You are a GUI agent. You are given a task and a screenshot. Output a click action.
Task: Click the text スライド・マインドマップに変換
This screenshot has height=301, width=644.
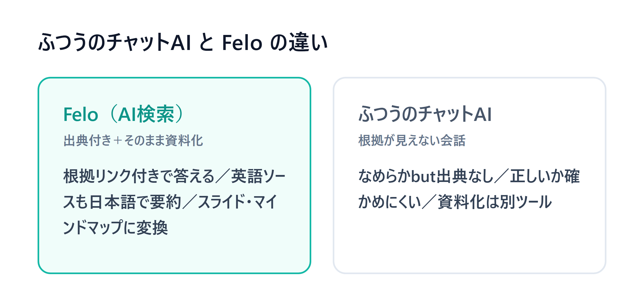pos(170,215)
